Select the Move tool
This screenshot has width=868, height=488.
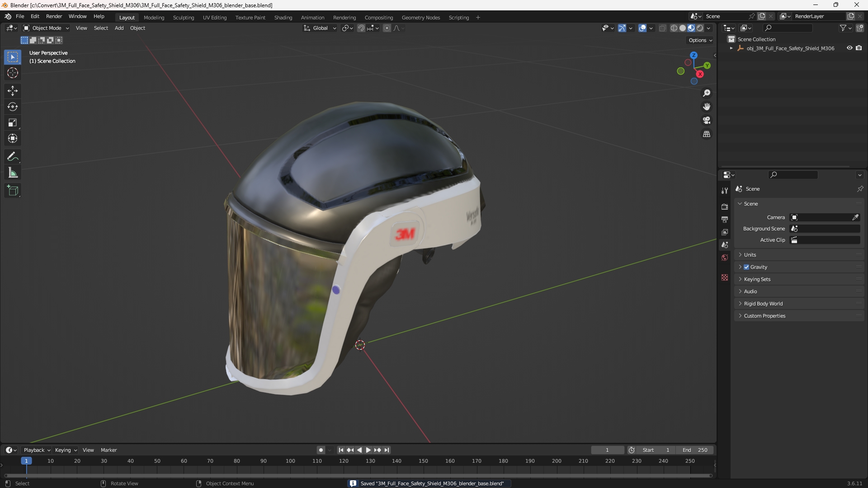13,91
